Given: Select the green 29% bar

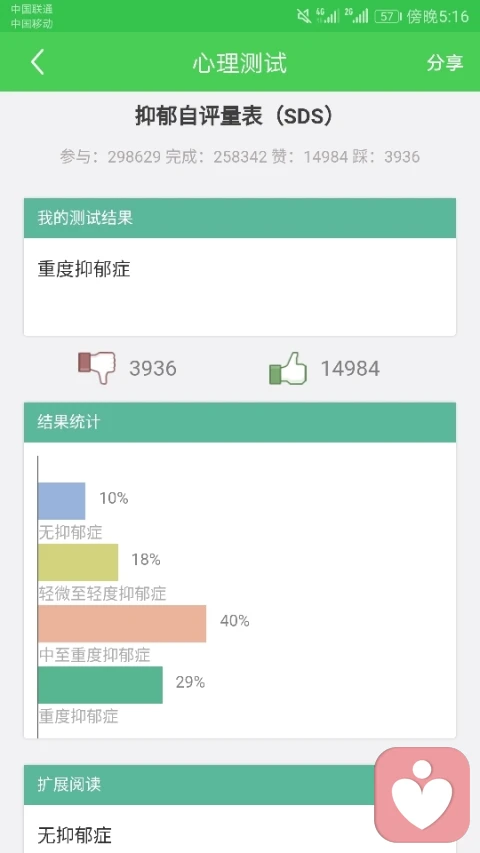Looking at the screenshot, I should point(100,685).
